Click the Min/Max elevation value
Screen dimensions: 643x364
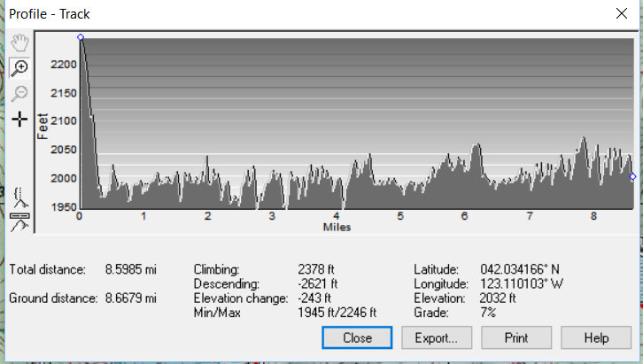[337, 312]
